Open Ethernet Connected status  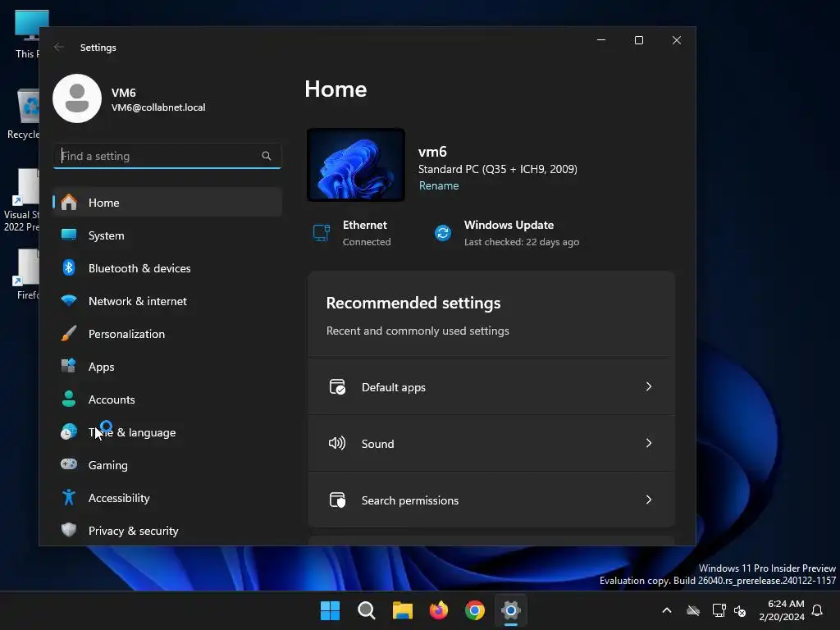(x=352, y=233)
